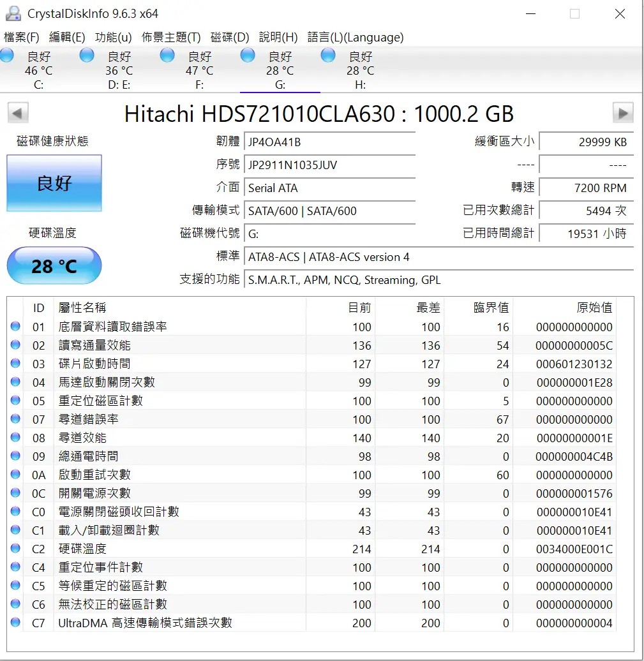
Task: Switch to the F: 47 °C disk tab
Action: pos(200,70)
